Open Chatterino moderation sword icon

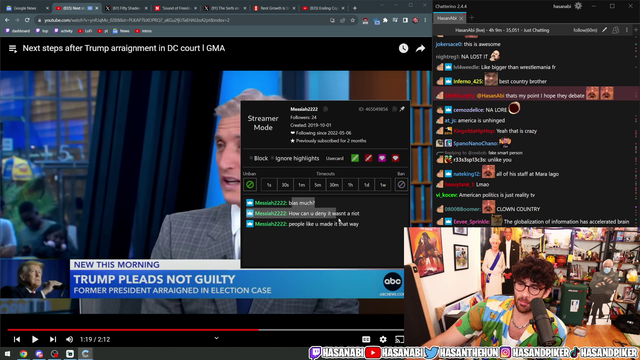click(x=604, y=30)
